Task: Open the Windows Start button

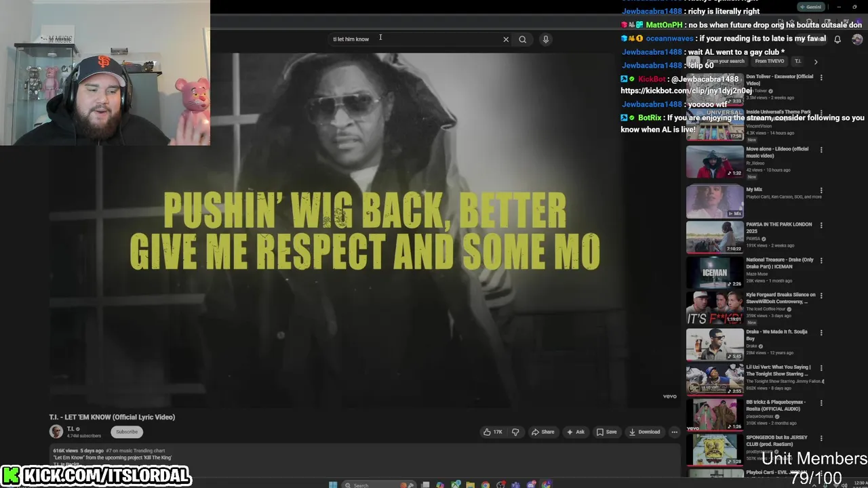Action: tap(333, 485)
